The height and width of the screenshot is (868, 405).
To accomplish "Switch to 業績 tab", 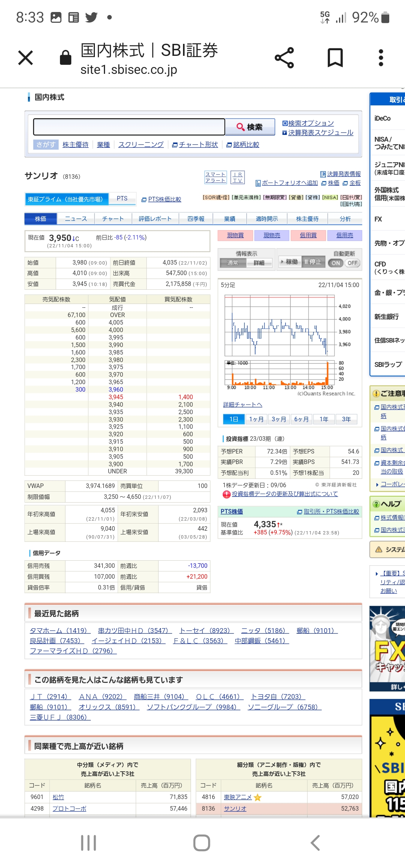I will coord(229,219).
